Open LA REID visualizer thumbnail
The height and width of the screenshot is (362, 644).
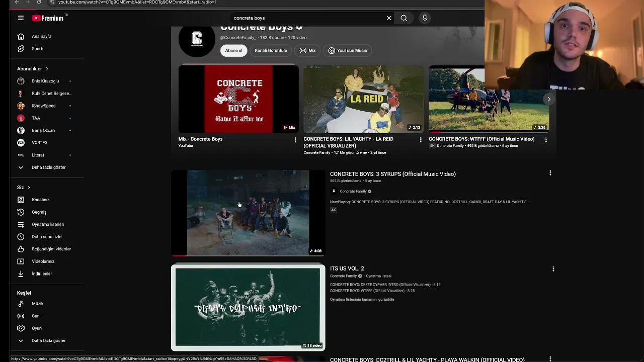[x=364, y=99]
